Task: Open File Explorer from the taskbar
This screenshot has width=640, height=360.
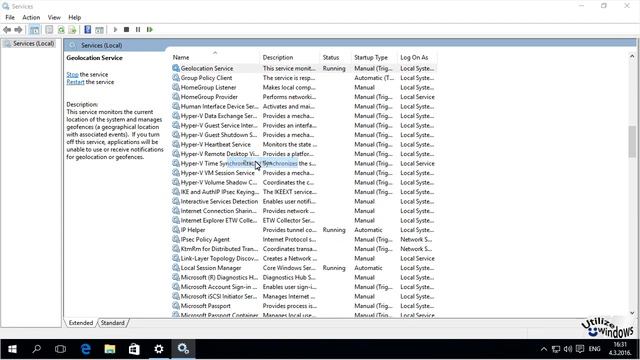Action: 109,349
